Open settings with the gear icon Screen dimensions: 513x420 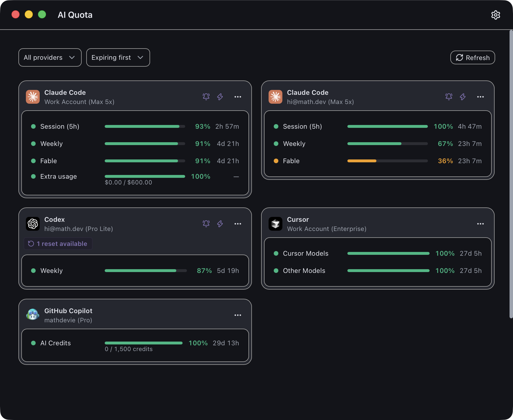[495, 15]
